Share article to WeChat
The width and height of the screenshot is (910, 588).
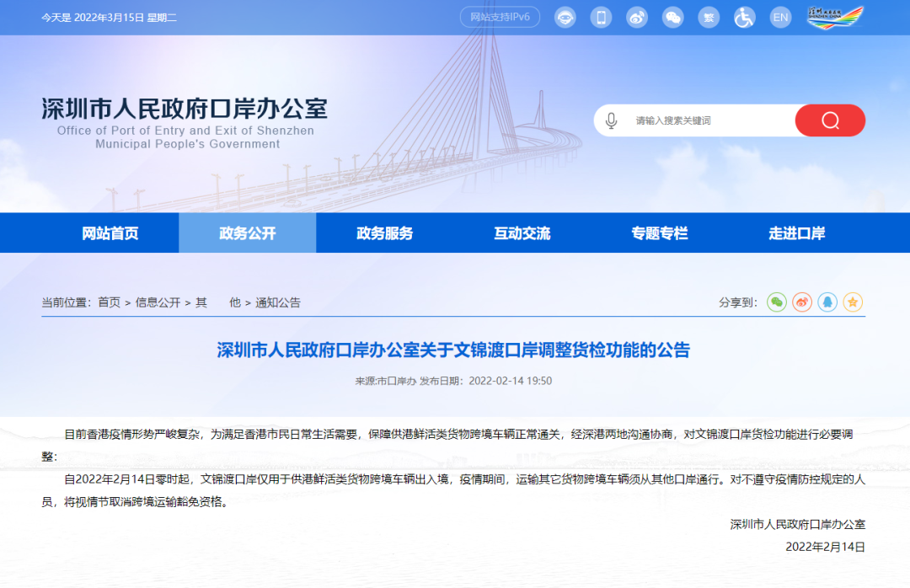coord(776,302)
